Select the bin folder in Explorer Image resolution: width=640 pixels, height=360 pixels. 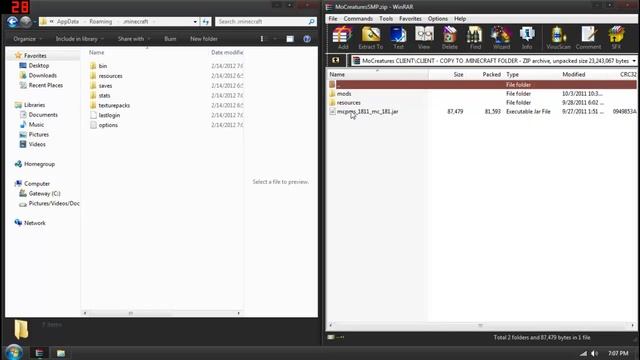tap(103, 66)
